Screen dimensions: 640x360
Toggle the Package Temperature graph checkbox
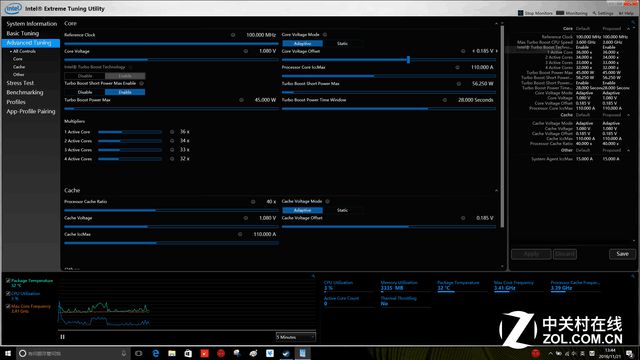click(x=8, y=281)
